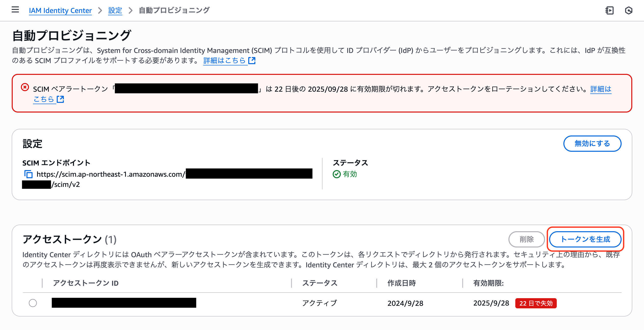Screen dimensions: 644x330
Task: Click the CloudShell hexagon icon top right
Action: tap(628, 10)
